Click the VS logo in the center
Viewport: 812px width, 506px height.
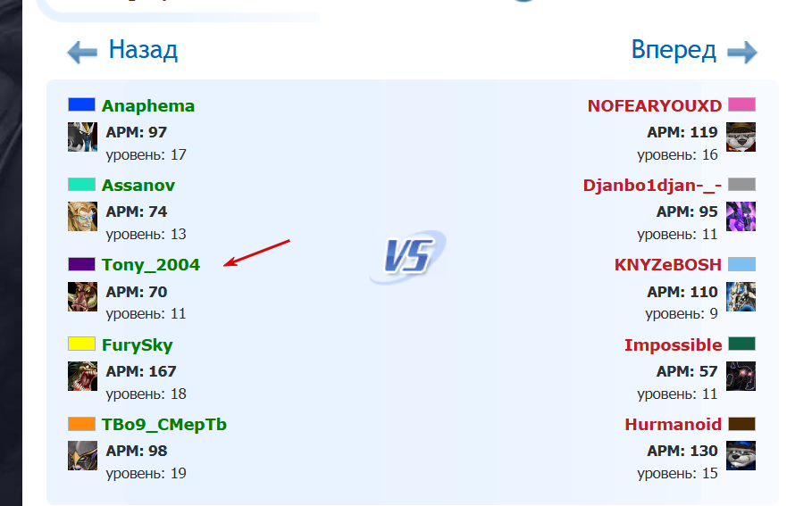(407, 258)
